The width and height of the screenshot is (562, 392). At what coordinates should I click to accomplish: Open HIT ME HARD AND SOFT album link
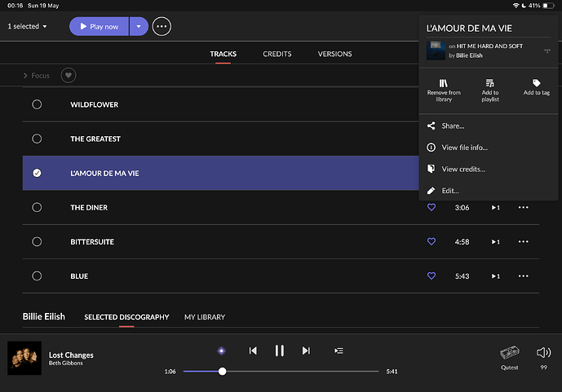(x=489, y=46)
